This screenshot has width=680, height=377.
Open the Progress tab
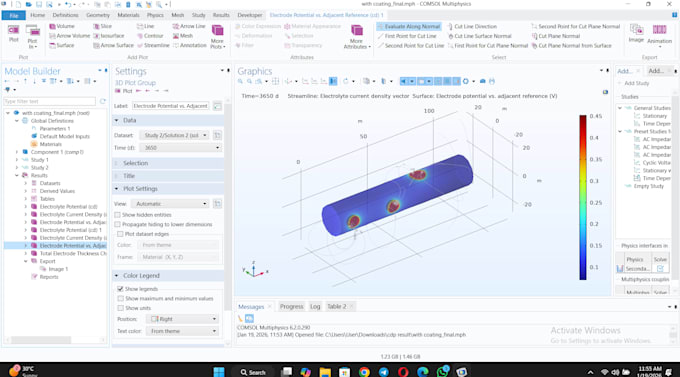click(x=291, y=306)
